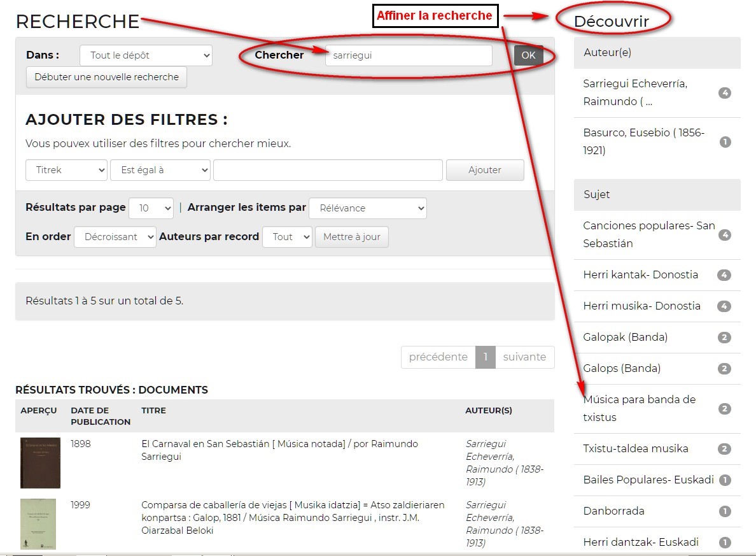This screenshot has height=556, width=756.
Task: Filter by subject 'Danborrada'
Action: point(613,511)
